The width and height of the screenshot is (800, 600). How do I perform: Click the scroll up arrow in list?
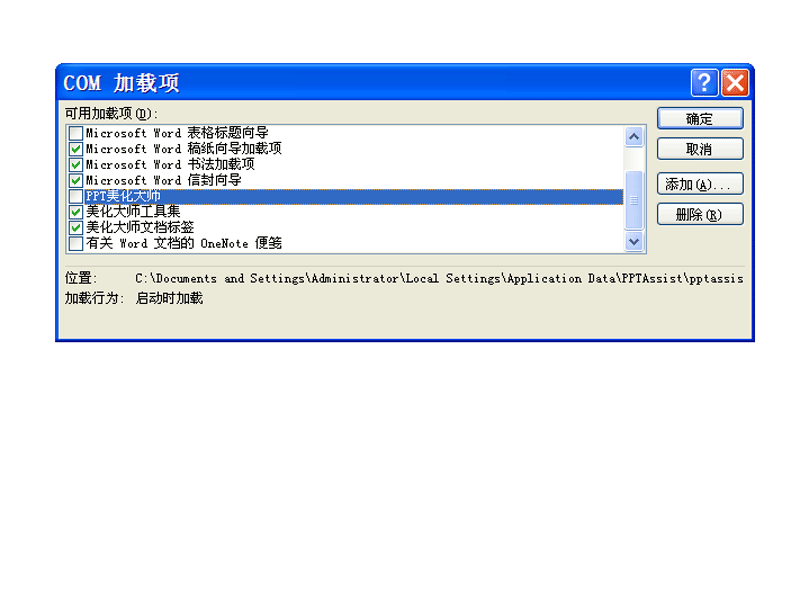(x=634, y=137)
